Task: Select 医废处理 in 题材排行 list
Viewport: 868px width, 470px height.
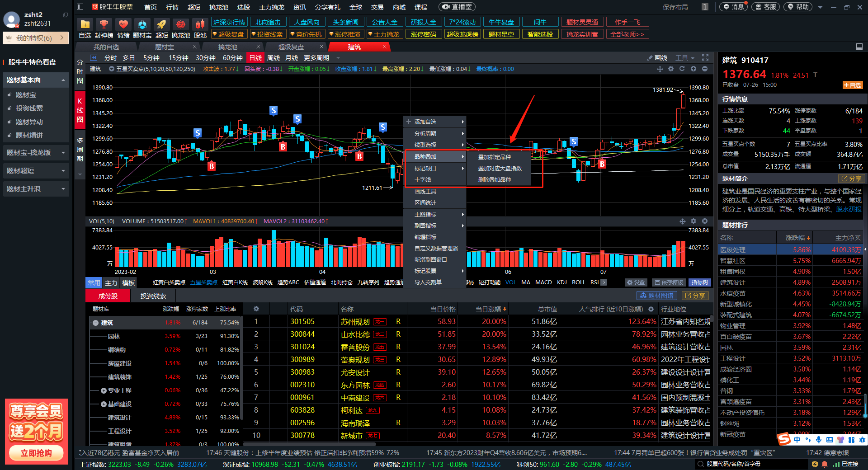Action: (791, 249)
